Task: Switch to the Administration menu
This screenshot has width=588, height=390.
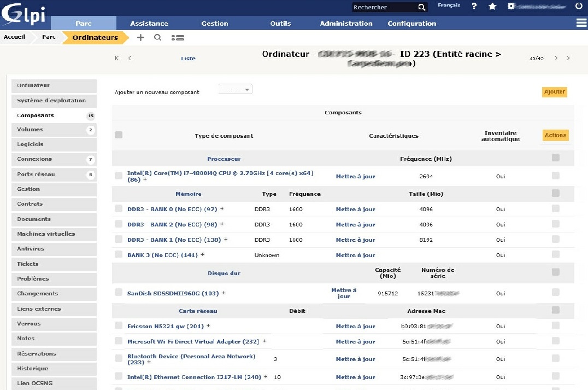Action: click(346, 24)
